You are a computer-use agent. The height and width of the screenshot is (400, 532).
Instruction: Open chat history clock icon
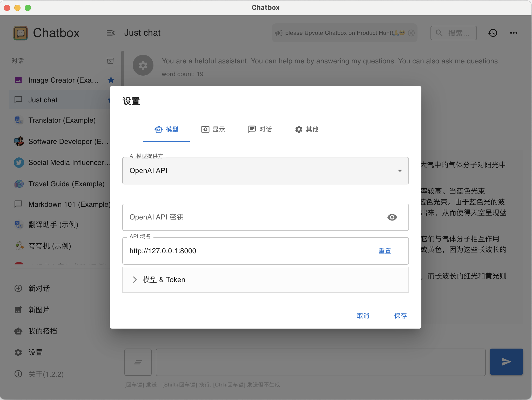[493, 33]
